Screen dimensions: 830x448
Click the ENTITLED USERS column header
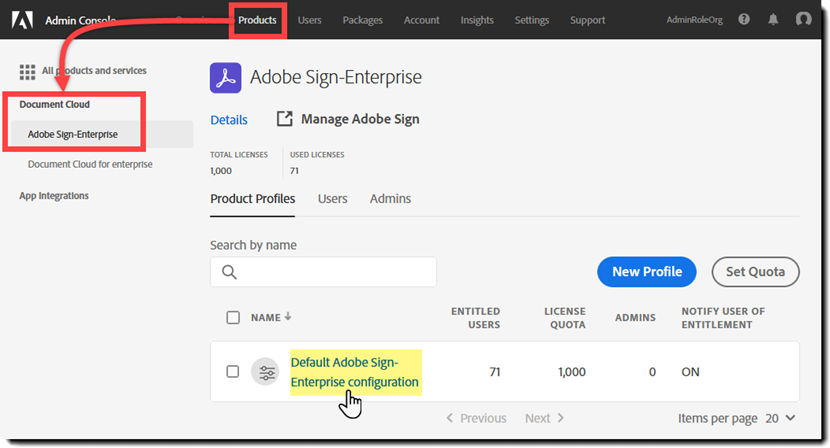pyautogui.click(x=475, y=318)
